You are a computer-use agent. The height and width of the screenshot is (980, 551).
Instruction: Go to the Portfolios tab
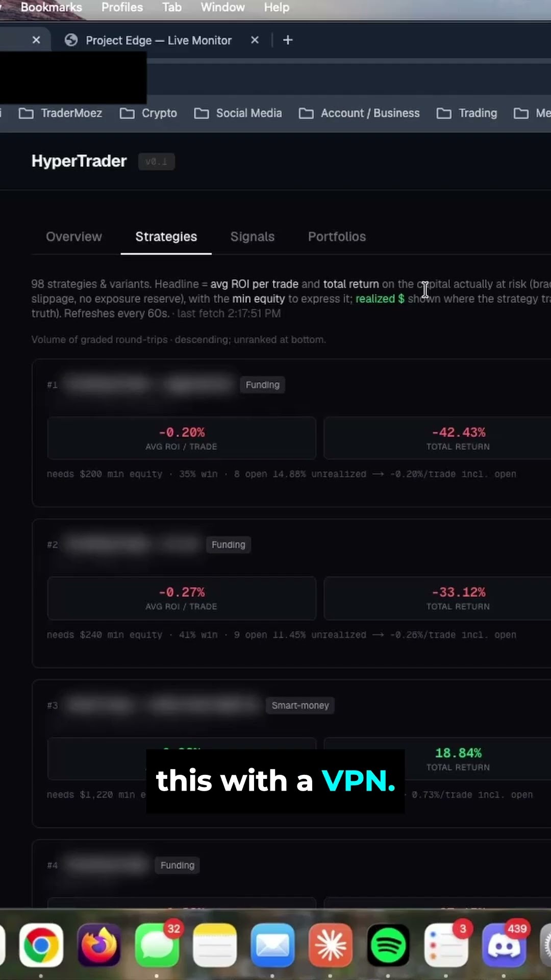point(337,237)
